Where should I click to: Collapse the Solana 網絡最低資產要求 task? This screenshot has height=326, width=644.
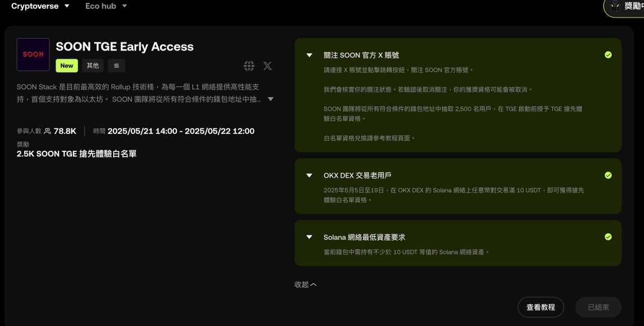pos(309,237)
